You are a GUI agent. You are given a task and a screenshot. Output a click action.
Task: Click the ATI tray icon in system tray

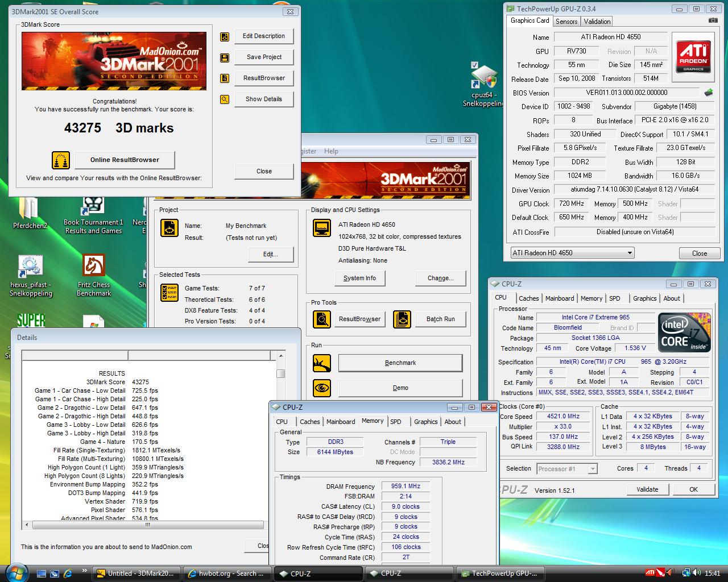(650, 573)
